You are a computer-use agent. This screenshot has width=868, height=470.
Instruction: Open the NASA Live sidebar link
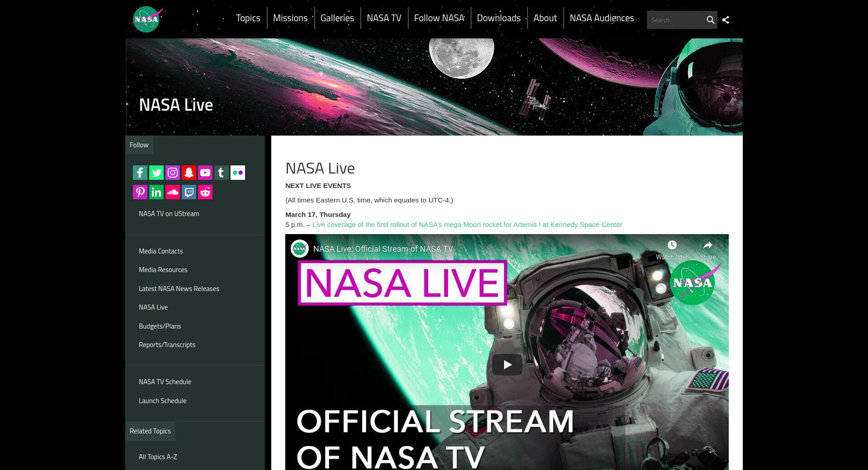click(x=153, y=307)
